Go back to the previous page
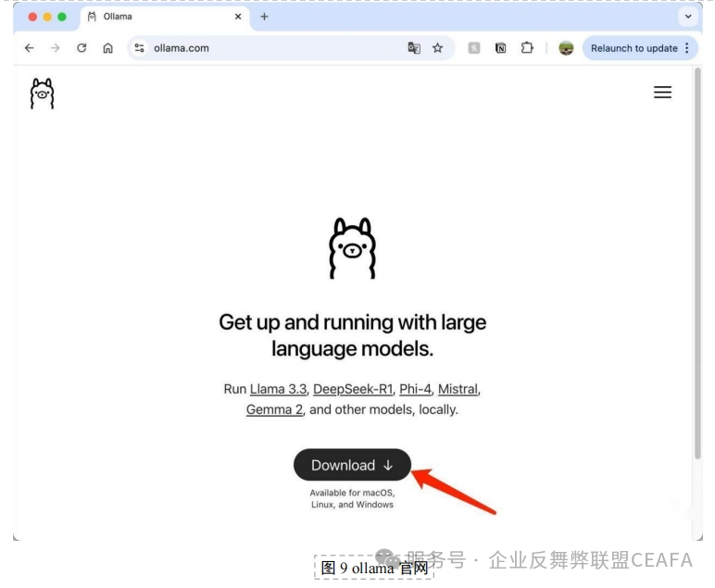 coord(30,48)
